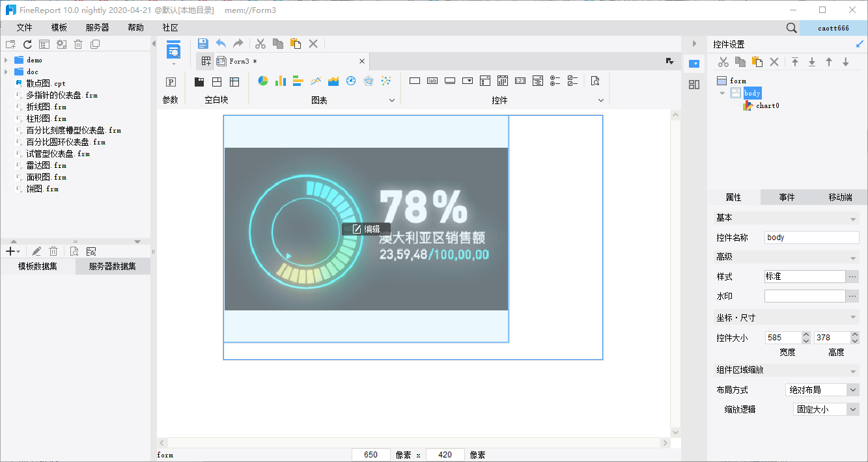Screen dimensions: 868x462
Task: Add a gauge chart from toolbar
Action: tap(351, 81)
